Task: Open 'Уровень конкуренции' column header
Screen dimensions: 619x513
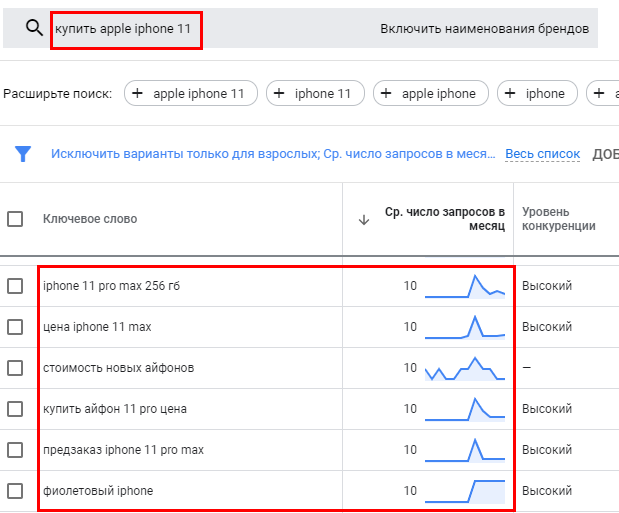Action: point(558,219)
